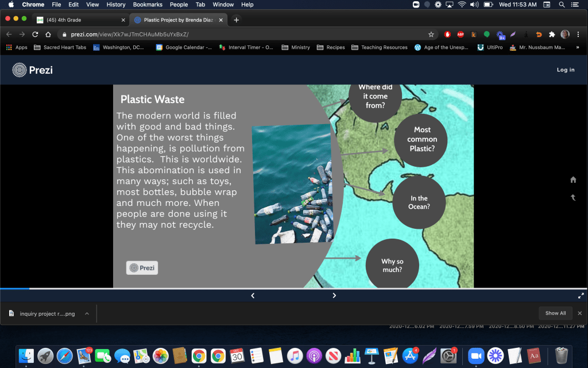Enter fullscreen presentation mode

(581, 296)
